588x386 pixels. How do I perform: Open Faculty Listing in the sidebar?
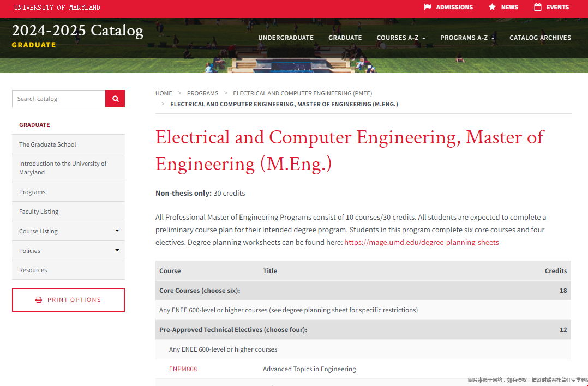tap(68, 212)
